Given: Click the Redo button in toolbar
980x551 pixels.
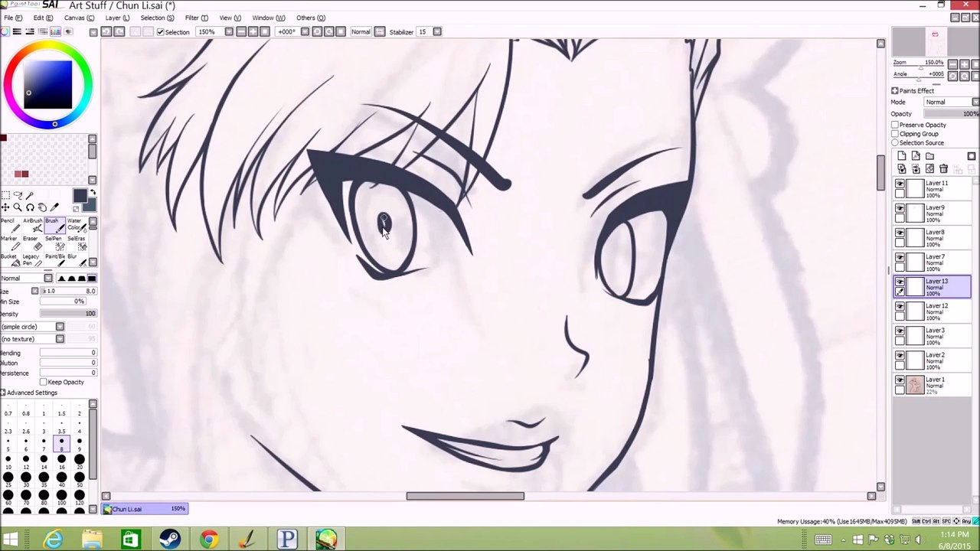Looking at the screenshot, I should tap(119, 31).
